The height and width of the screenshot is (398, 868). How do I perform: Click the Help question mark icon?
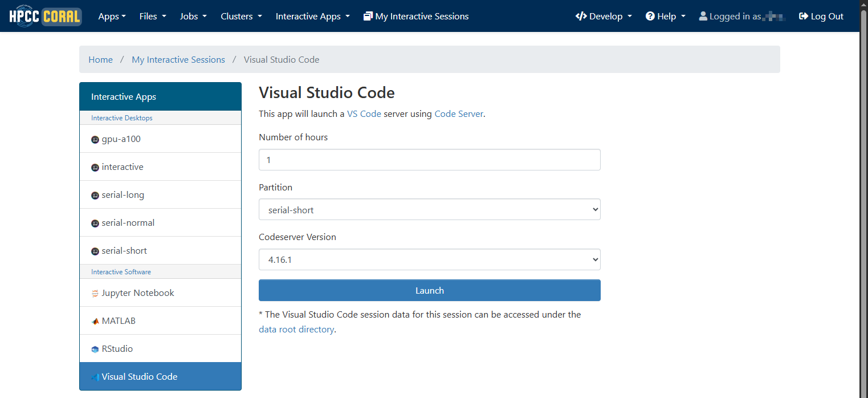click(x=650, y=16)
